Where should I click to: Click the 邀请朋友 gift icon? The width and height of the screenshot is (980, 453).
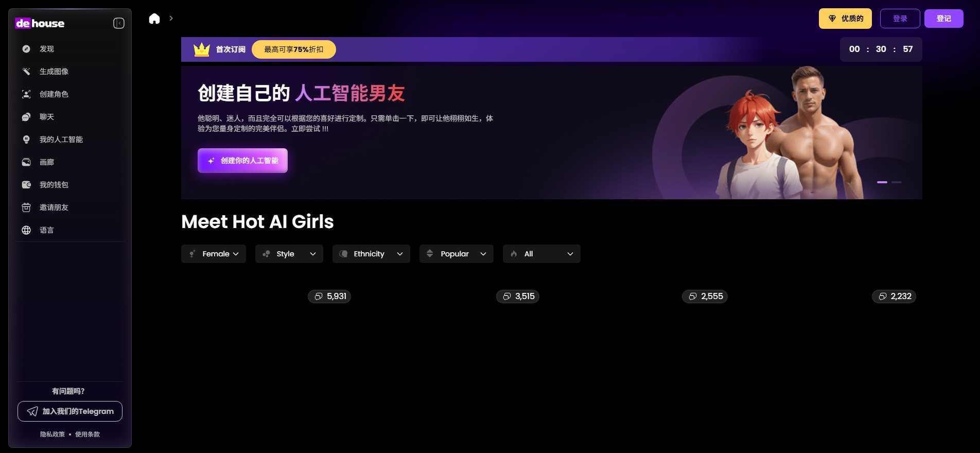click(26, 207)
